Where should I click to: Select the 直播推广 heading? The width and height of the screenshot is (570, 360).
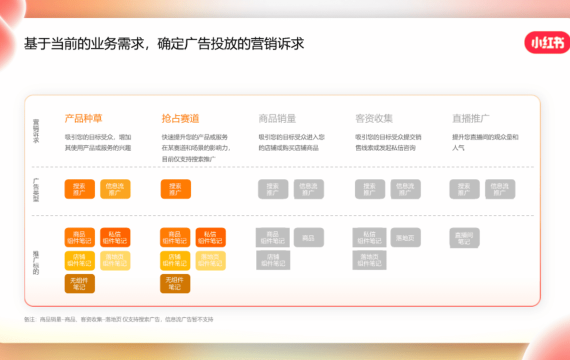[x=471, y=119]
